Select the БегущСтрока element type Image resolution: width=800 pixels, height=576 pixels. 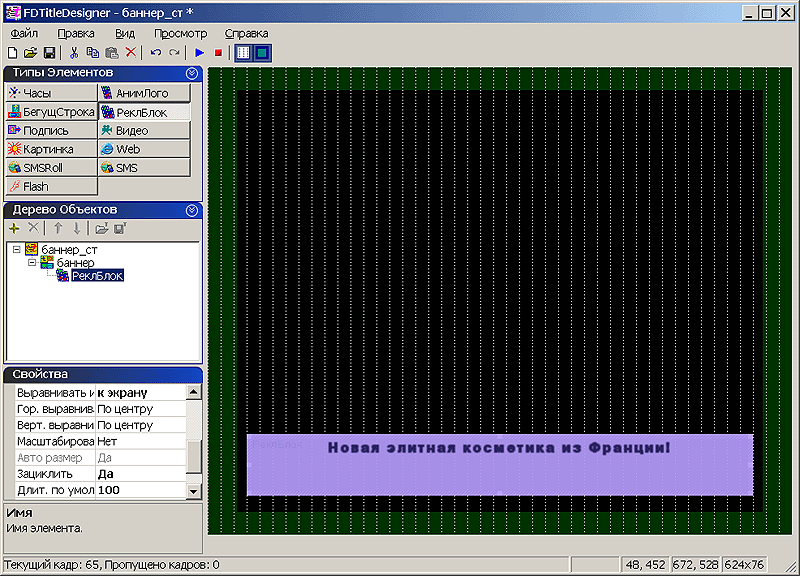(52, 112)
